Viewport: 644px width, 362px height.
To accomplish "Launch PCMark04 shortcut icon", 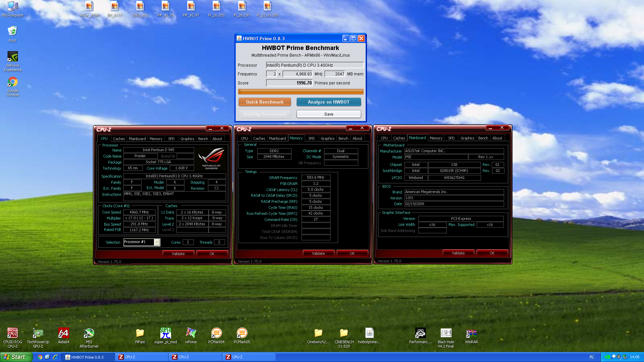I will click(x=216, y=336).
